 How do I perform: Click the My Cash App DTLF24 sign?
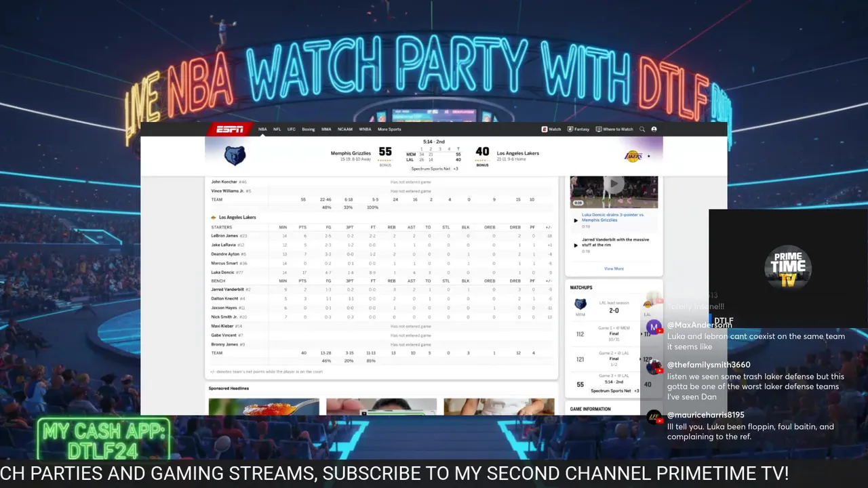click(104, 439)
